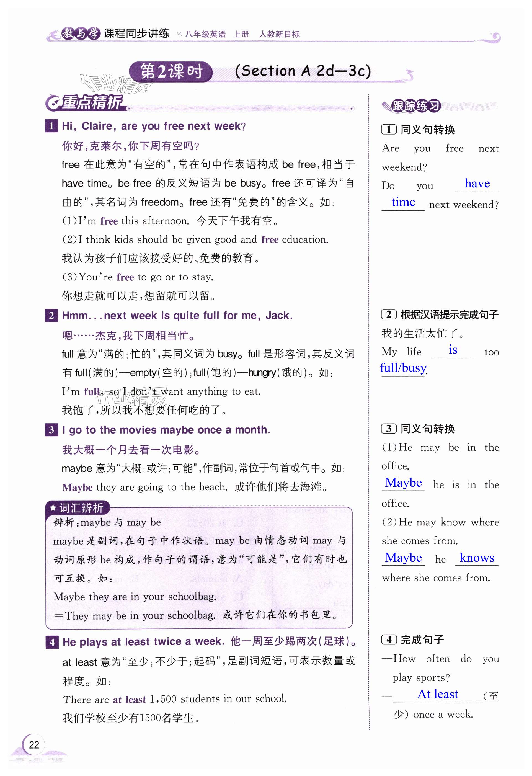Click the answer 'knows' in exercise 3
The width and height of the screenshot is (532, 776).
[477, 558]
